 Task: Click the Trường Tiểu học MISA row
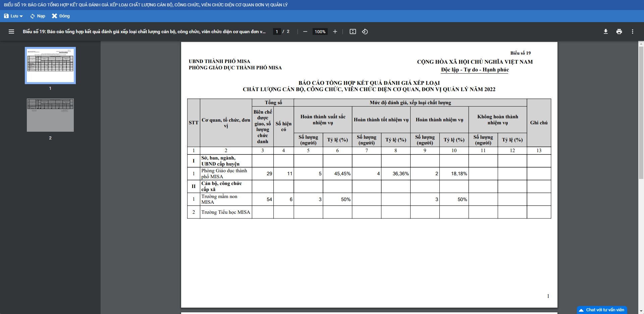pos(226,212)
